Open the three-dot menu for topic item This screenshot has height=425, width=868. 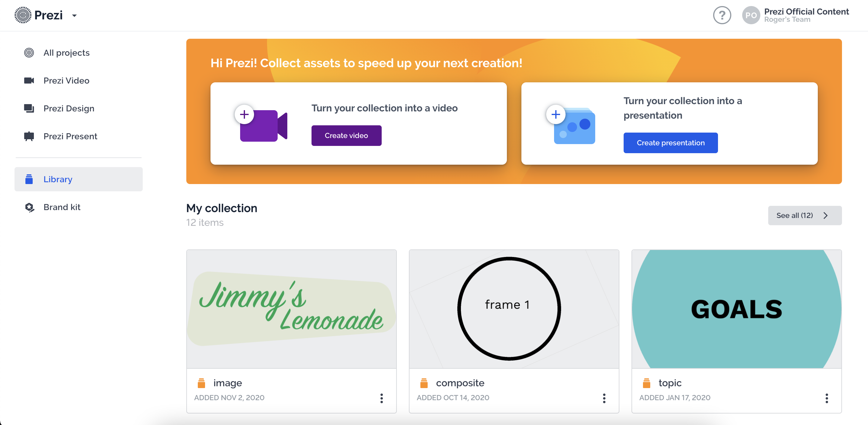(826, 398)
